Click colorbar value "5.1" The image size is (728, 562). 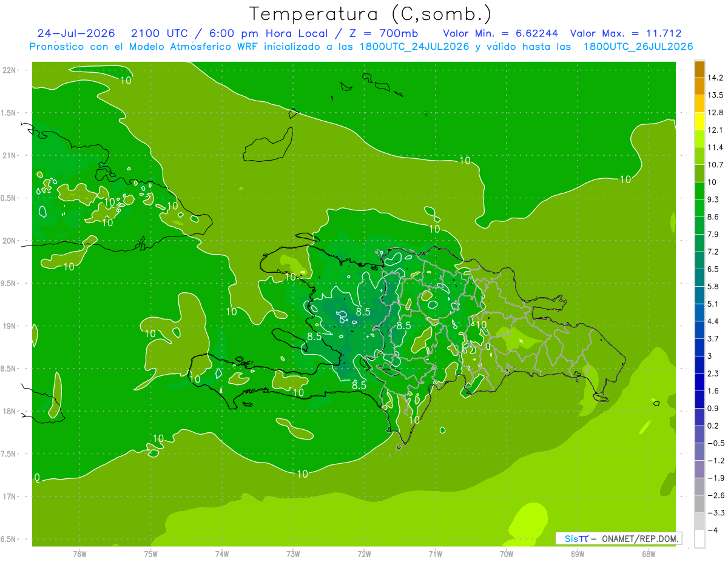713,304
